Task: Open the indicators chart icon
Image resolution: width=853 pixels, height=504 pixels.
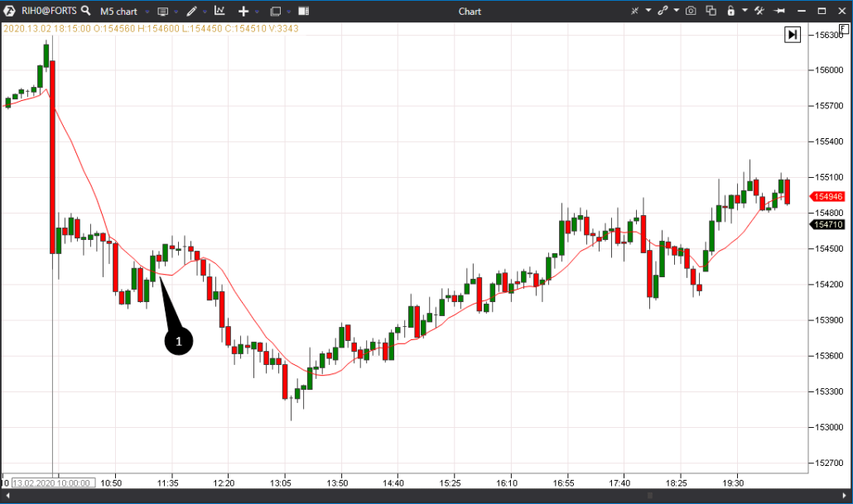Action: click(x=219, y=11)
